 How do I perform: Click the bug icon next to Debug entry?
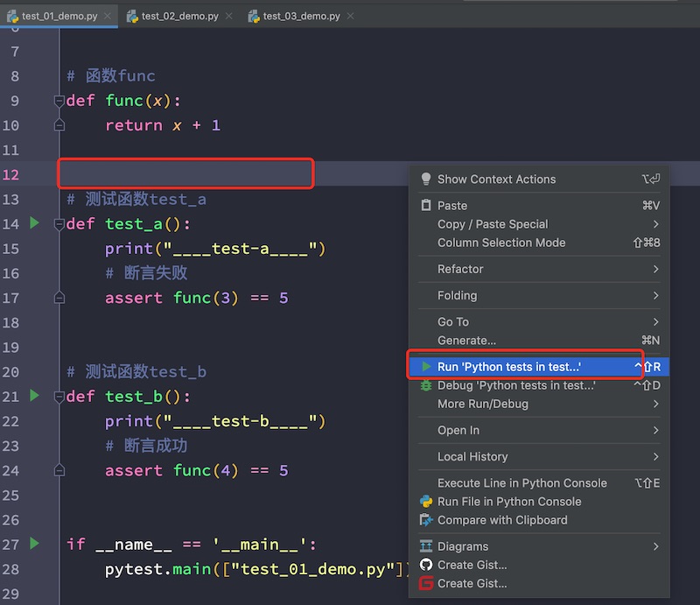pos(426,385)
